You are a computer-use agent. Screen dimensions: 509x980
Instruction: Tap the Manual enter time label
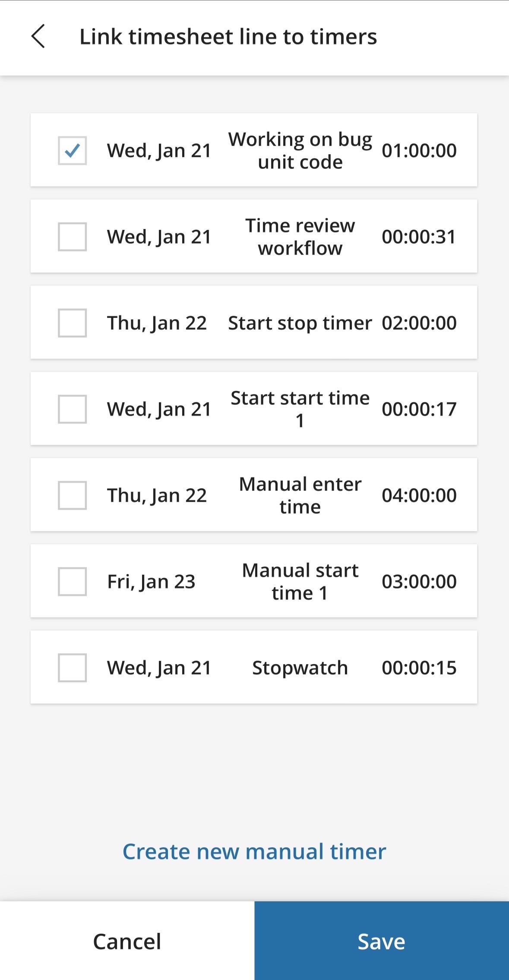click(x=300, y=495)
